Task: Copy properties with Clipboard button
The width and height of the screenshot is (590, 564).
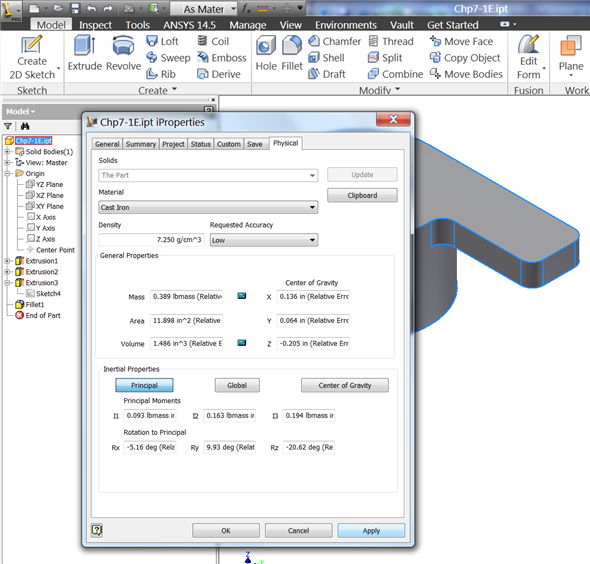Action: click(x=362, y=195)
